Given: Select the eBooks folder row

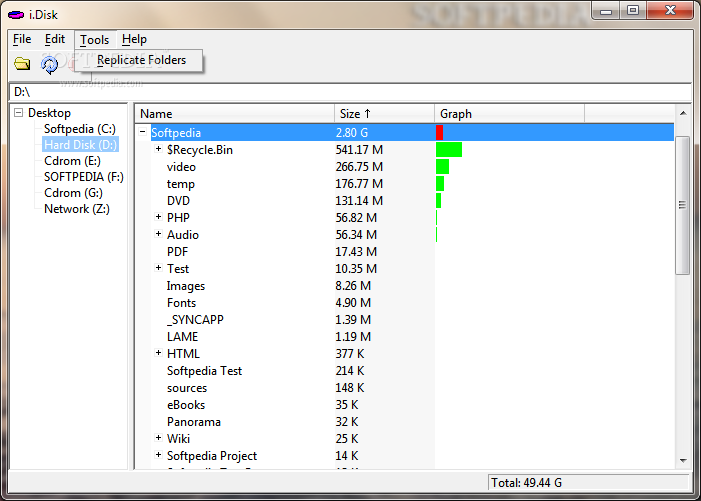Looking at the screenshot, I should pos(405,404).
